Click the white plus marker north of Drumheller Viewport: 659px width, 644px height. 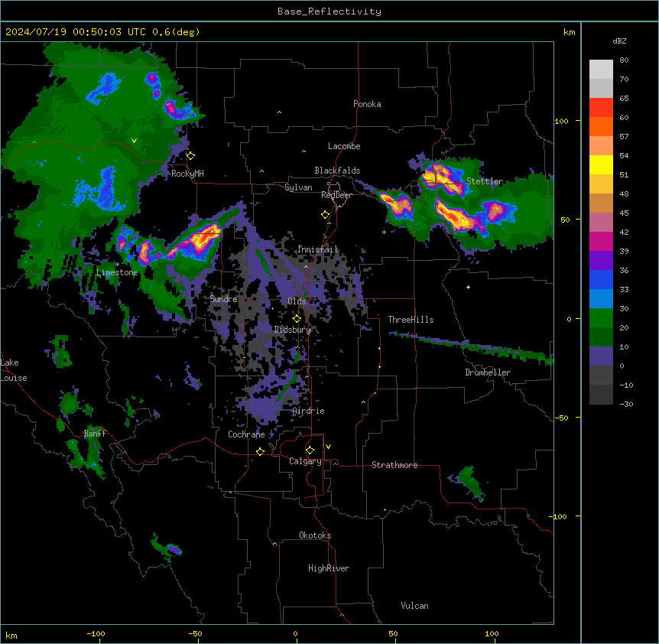[468, 287]
